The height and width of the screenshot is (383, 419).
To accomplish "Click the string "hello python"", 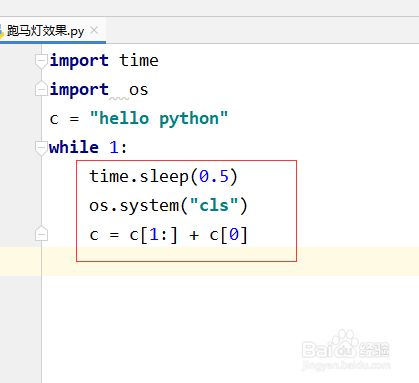I will [159, 119].
